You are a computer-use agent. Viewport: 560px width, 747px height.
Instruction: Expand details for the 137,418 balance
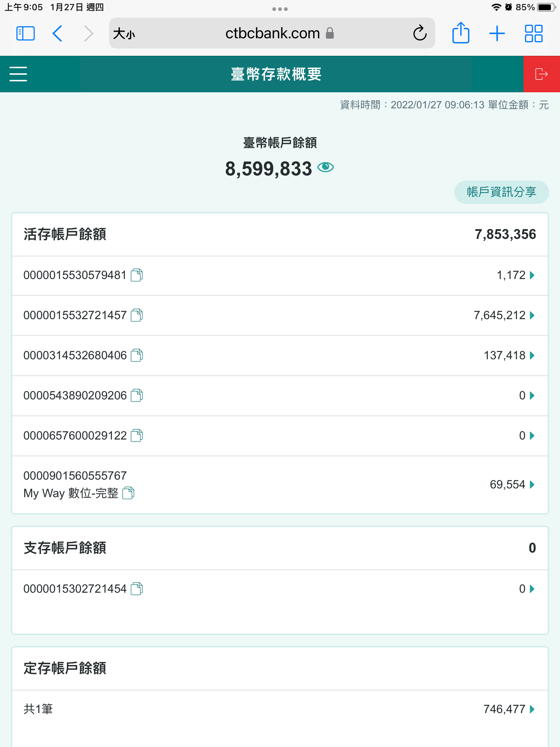pyautogui.click(x=532, y=355)
